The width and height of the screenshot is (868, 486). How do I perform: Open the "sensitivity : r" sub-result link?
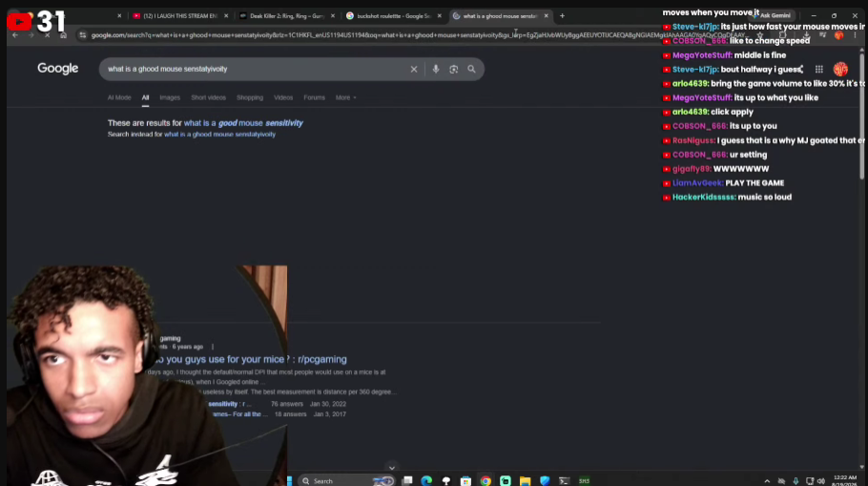pyautogui.click(x=230, y=404)
